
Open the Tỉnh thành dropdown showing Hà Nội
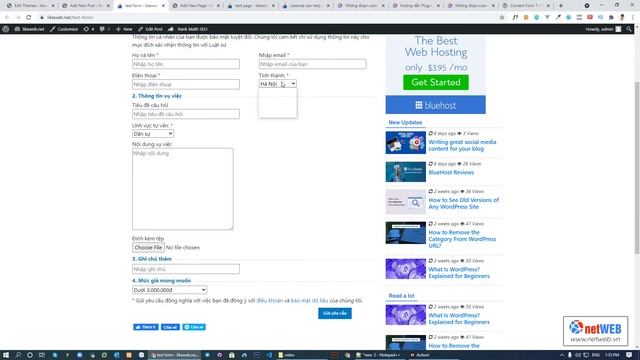tap(278, 84)
